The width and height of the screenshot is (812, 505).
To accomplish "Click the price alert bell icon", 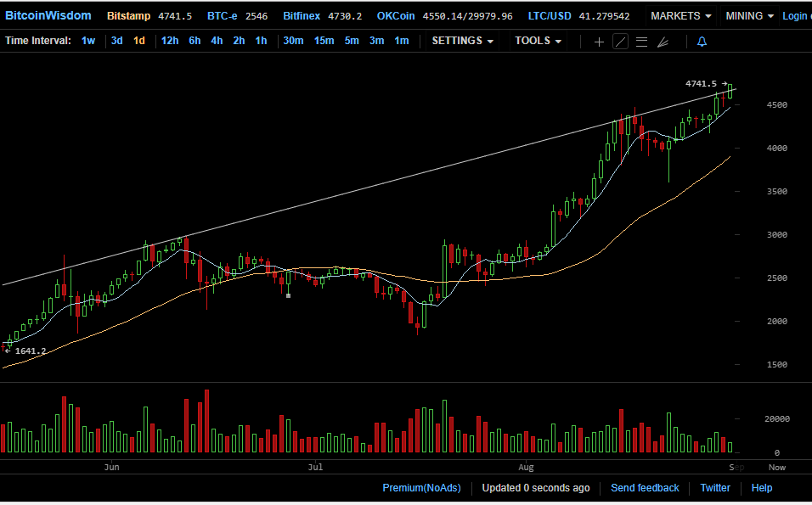I will tap(702, 42).
